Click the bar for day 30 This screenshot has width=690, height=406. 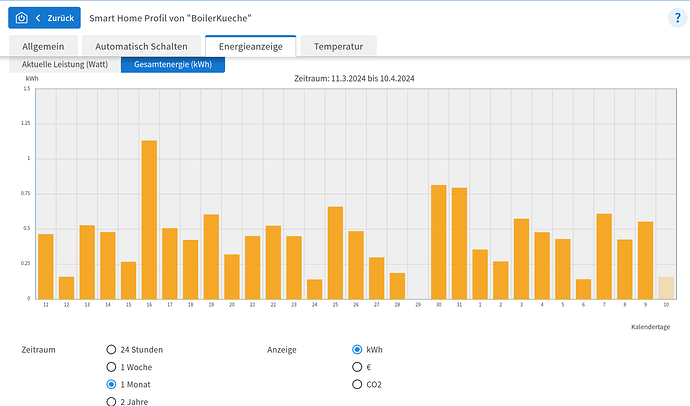tap(439, 242)
